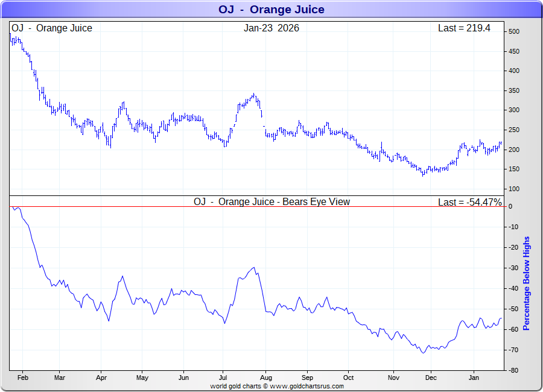The height and width of the screenshot is (392, 543).
Task: Click the -70 percentage axis tick label
Action: coord(513,350)
